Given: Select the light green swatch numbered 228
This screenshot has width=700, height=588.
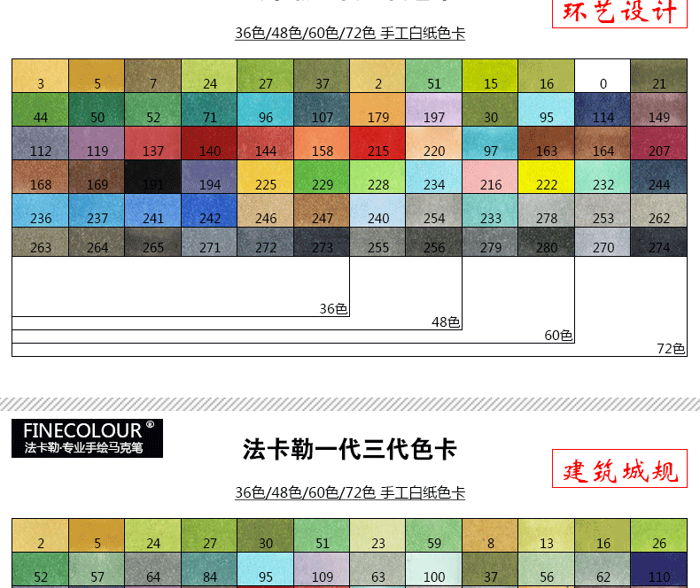Looking at the screenshot, I should [x=378, y=177].
